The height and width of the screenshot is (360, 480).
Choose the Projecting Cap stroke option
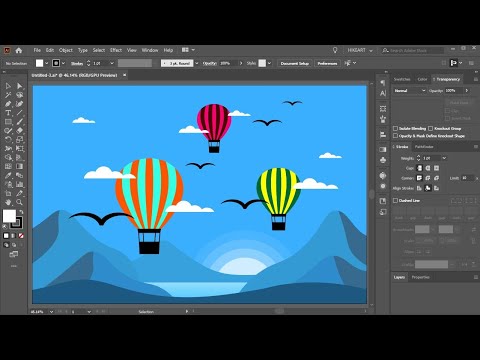click(x=436, y=168)
